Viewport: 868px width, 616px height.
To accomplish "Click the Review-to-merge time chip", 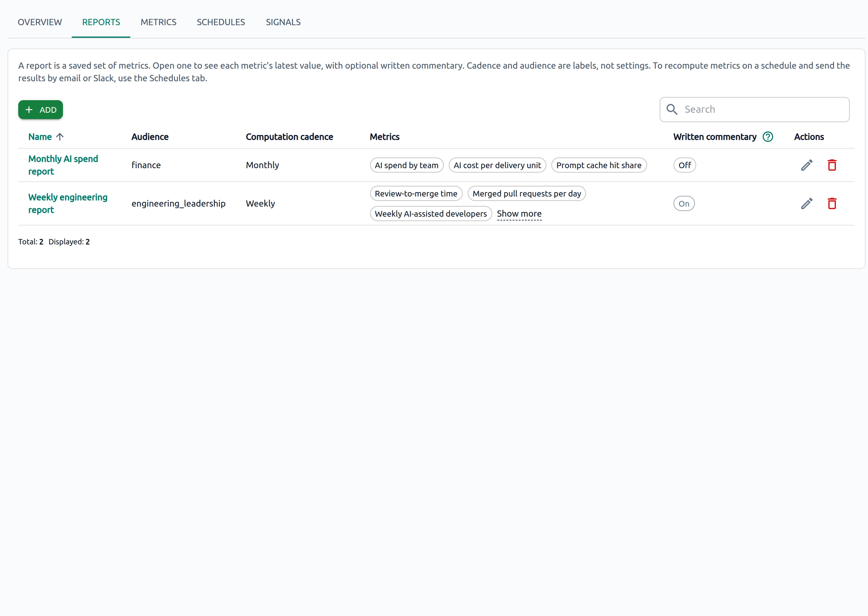I will 416,193.
